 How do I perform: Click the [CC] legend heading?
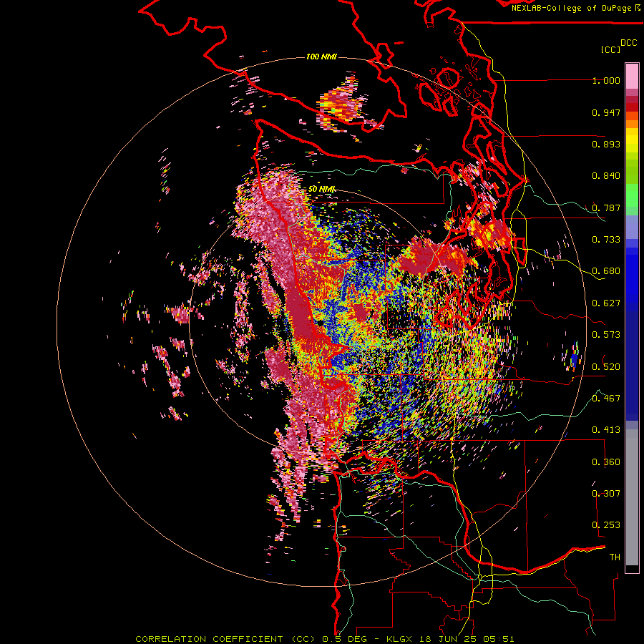tap(611, 49)
